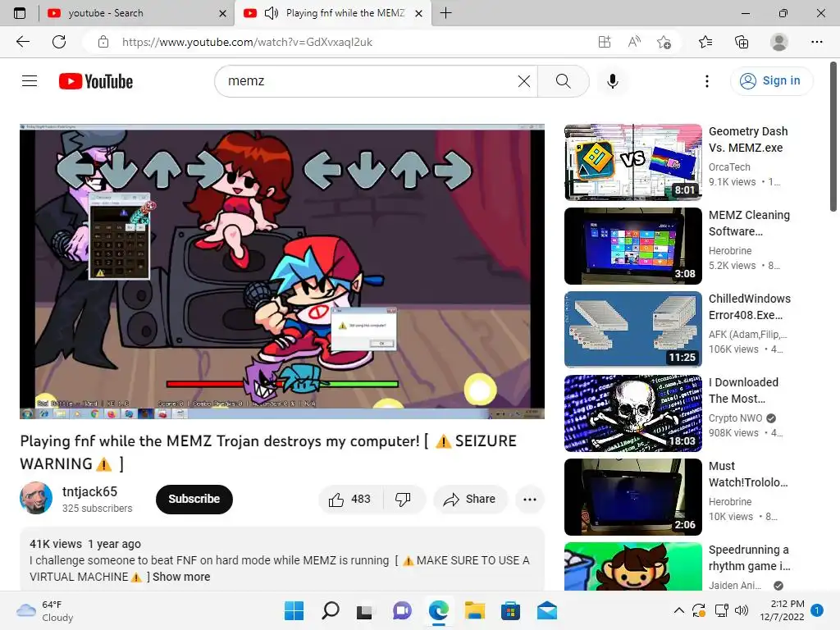840x630 pixels.
Task: Open Speedrunning a rhythm game video title
Action: click(749, 558)
